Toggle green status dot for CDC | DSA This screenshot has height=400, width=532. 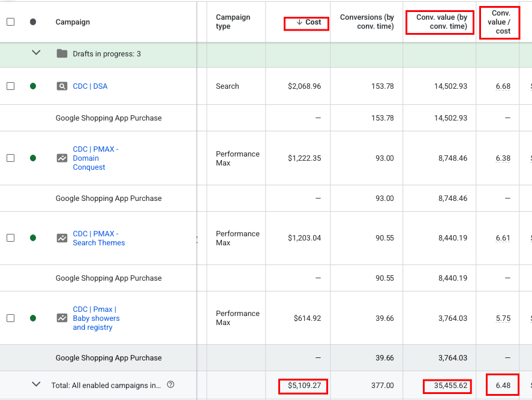point(33,86)
